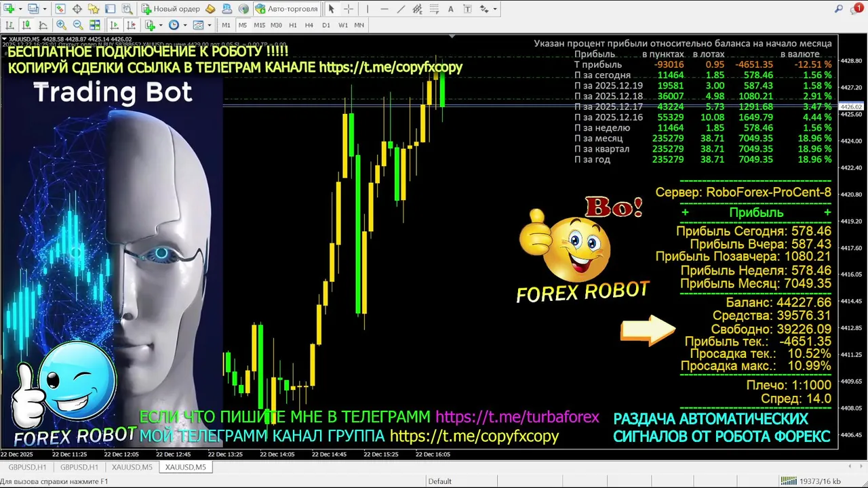
Task: Draw a horizontal line tool
Action: click(x=384, y=9)
